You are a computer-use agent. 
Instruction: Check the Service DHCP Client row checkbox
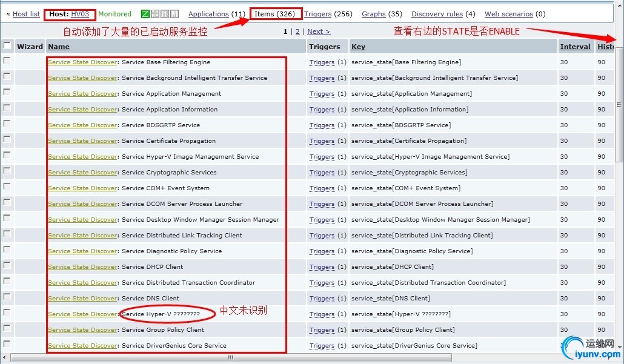coord(7,265)
